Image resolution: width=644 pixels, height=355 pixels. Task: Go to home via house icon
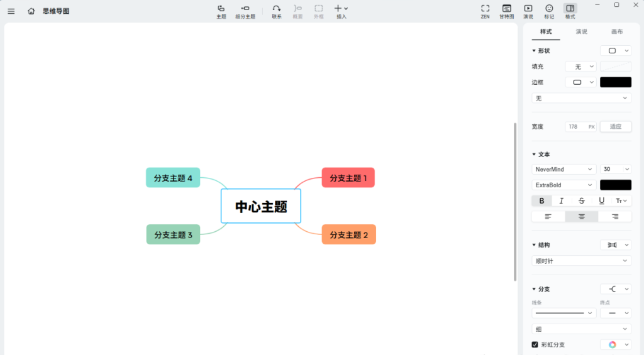pos(31,11)
